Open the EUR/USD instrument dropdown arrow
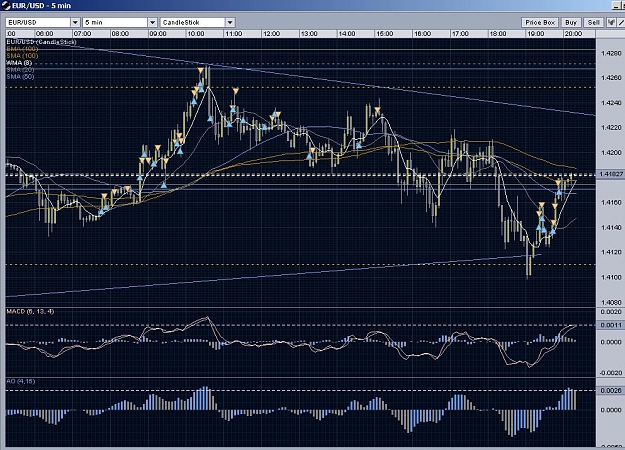625x450 pixels. pos(75,22)
